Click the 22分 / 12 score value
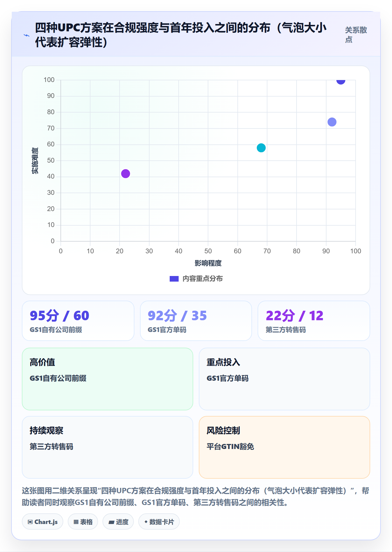The image size is (392, 552). 295,316
